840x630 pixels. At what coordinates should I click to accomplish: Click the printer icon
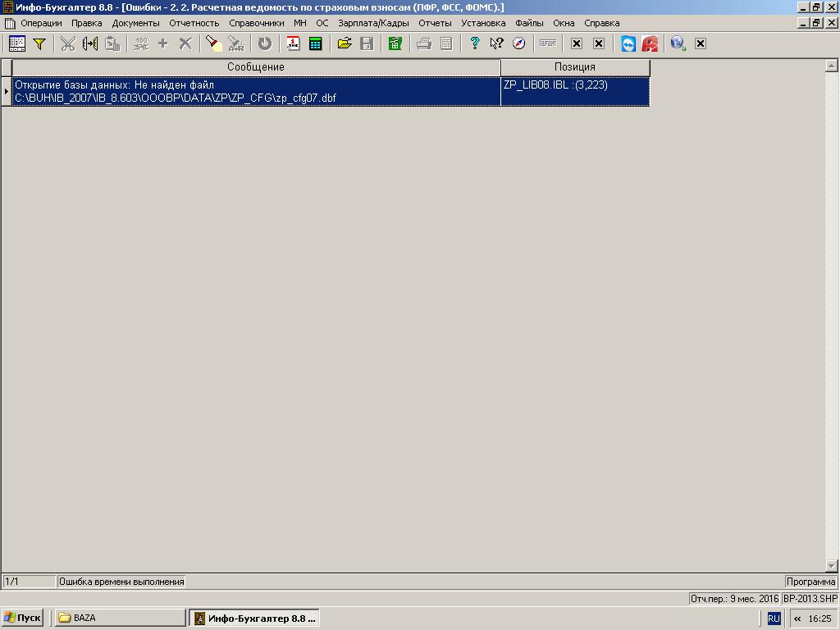[x=424, y=43]
